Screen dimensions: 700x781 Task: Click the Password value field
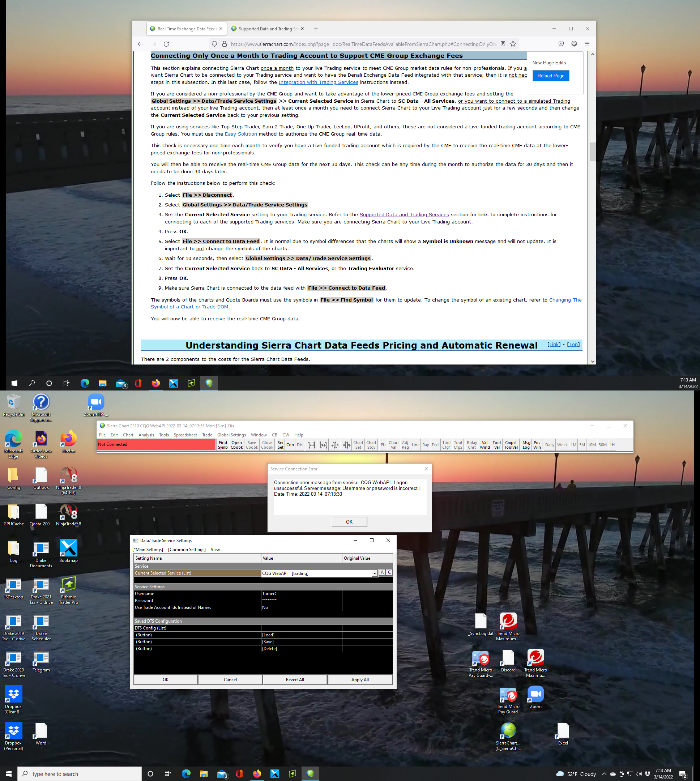[302, 601]
